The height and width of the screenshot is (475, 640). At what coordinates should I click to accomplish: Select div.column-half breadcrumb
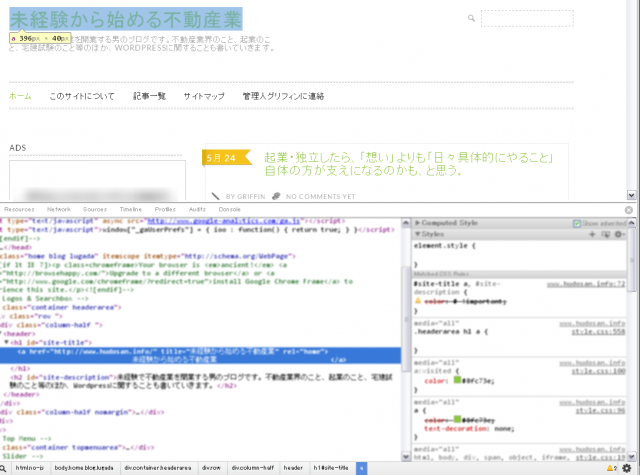pyautogui.click(x=253, y=468)
